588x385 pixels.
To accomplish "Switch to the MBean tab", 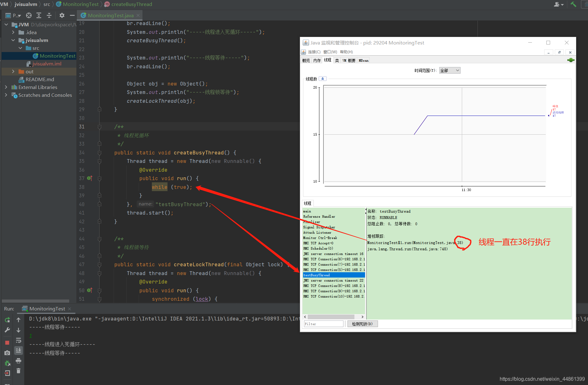I will [x=364, y=60].
